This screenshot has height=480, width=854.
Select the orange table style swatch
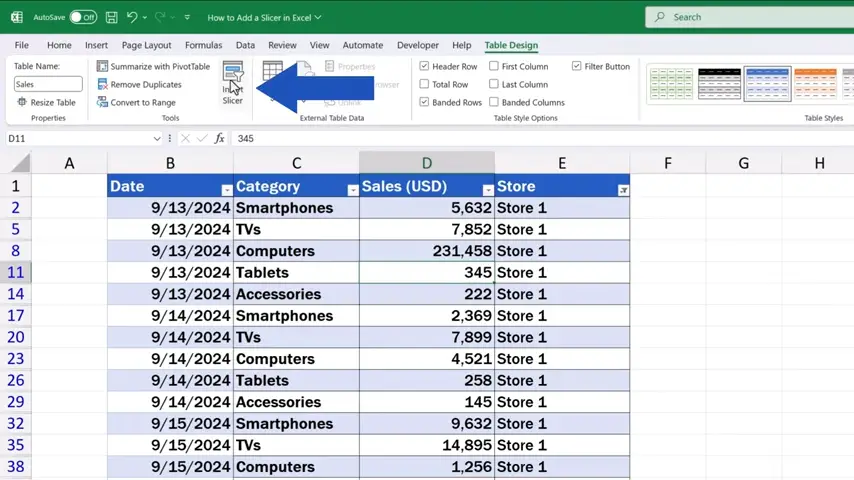(815, 84)
